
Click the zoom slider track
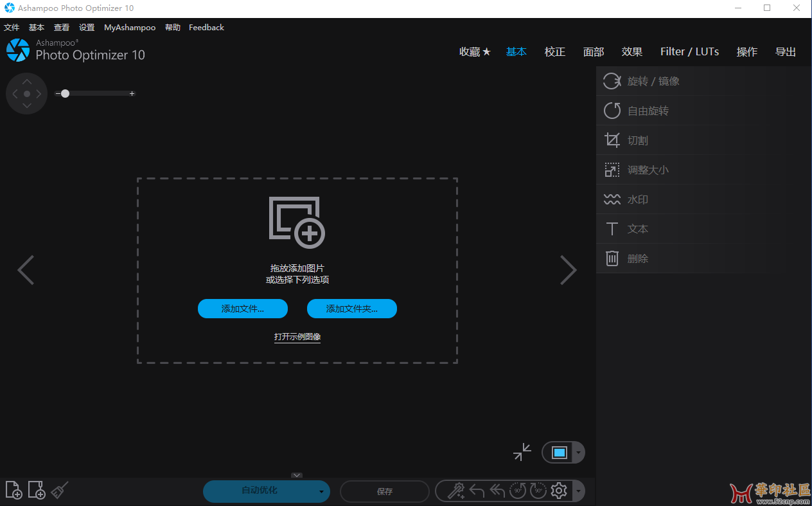tap(95, 94)
